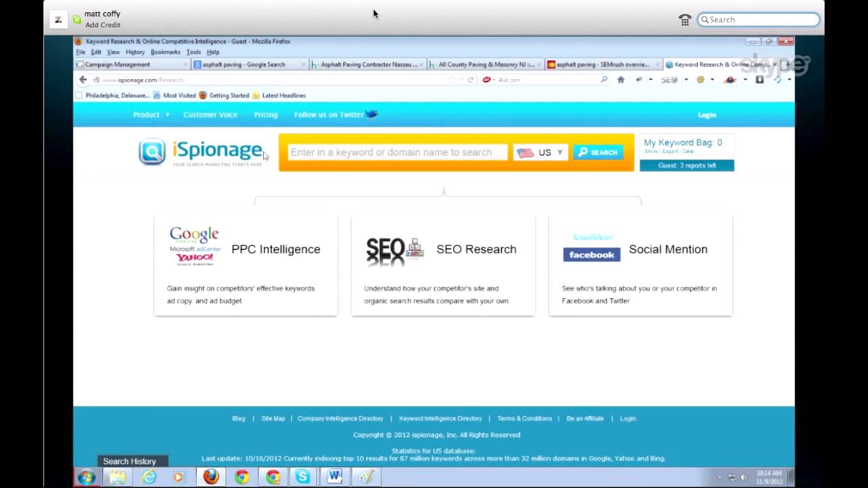Click the volume icon in system tray
The width and height of the screenshot is (868, 488).
tap(744, 477)
